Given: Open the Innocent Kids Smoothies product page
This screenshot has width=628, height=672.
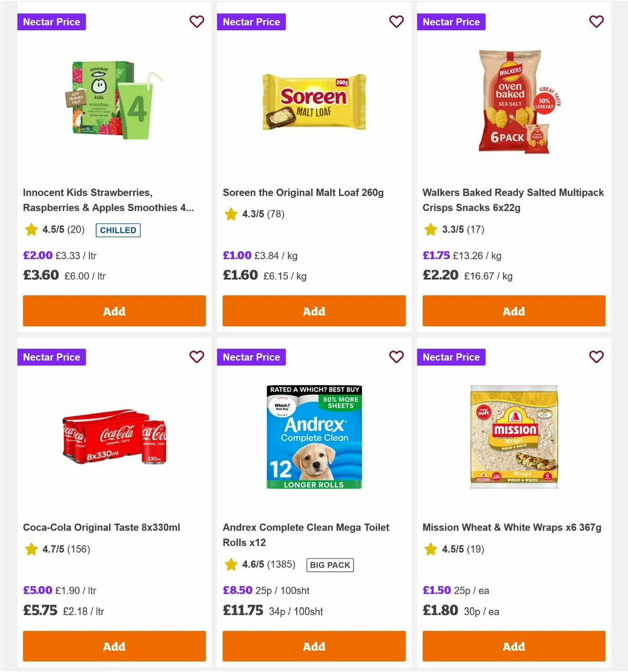Looking at the screenshot, I should point(107,200).
